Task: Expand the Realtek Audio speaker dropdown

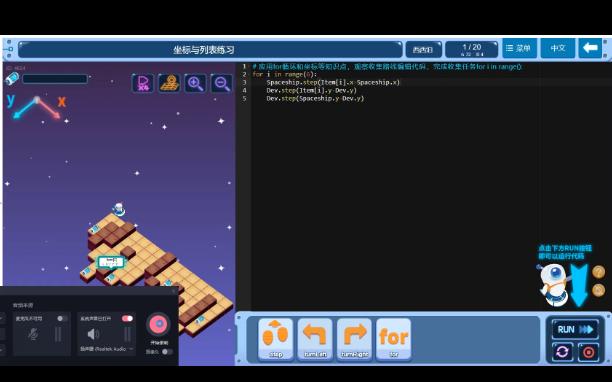Action: tap(107, 349)
